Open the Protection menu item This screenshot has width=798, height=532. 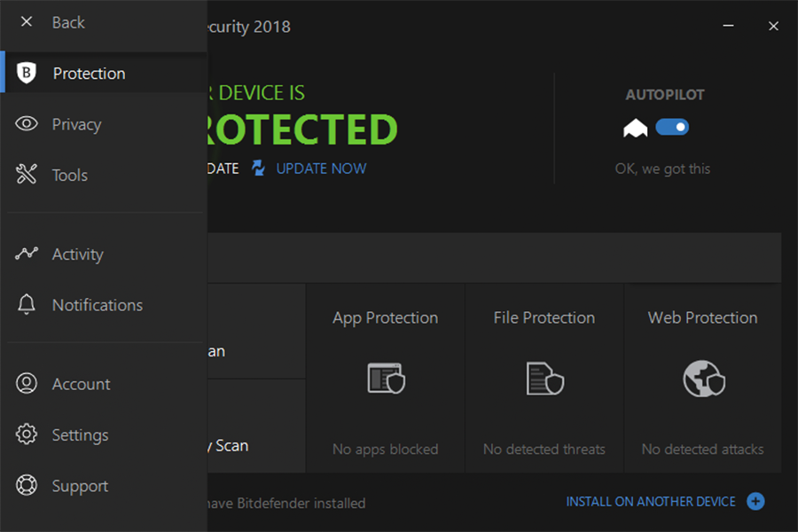[104, 73]
